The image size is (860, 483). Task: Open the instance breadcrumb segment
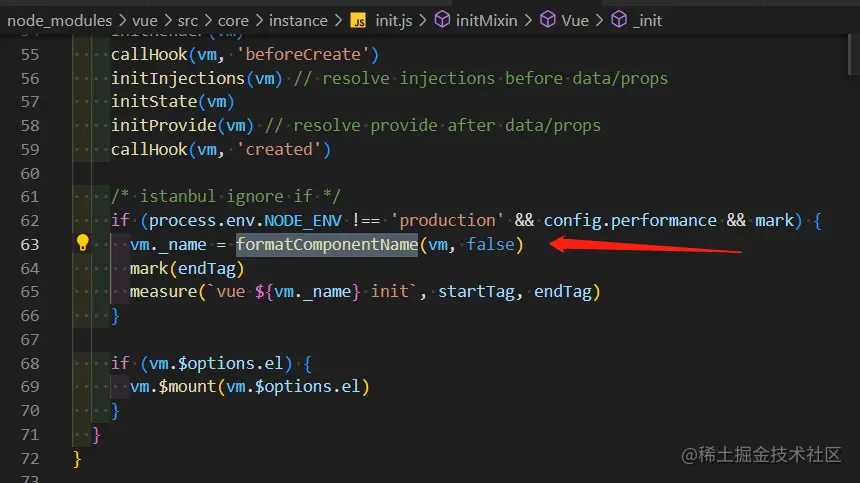pos(298,21)
